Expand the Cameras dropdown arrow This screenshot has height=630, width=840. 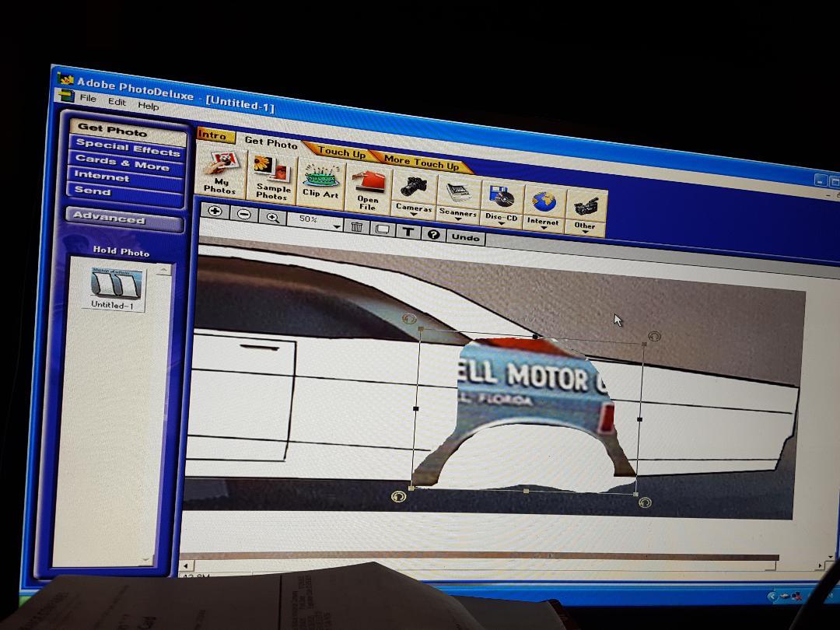414,215
